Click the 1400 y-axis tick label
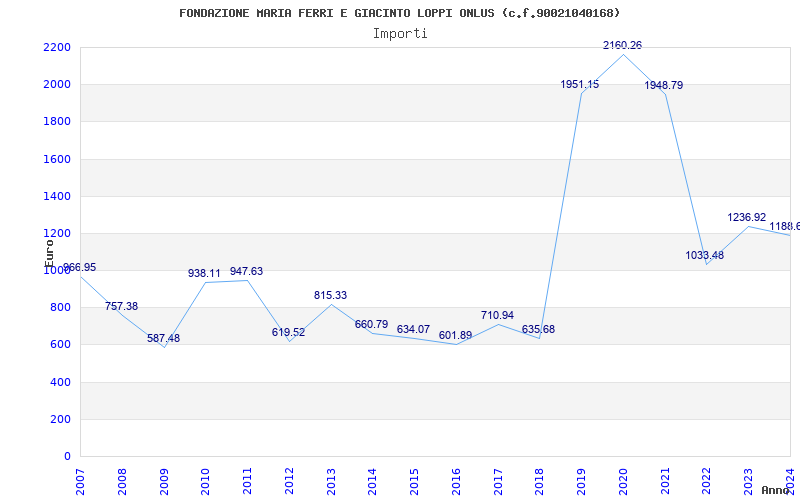The image size is (800, 500). click(x=57, y=196)
